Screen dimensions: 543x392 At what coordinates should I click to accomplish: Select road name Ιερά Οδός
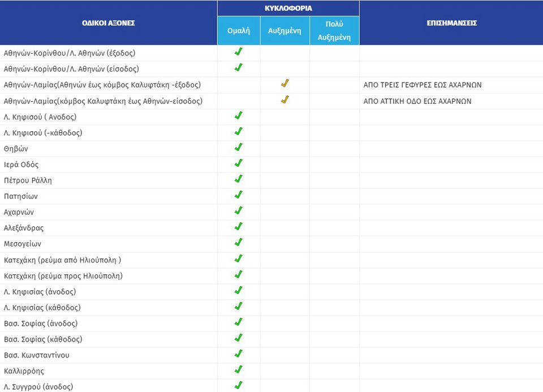click(21, 165)
